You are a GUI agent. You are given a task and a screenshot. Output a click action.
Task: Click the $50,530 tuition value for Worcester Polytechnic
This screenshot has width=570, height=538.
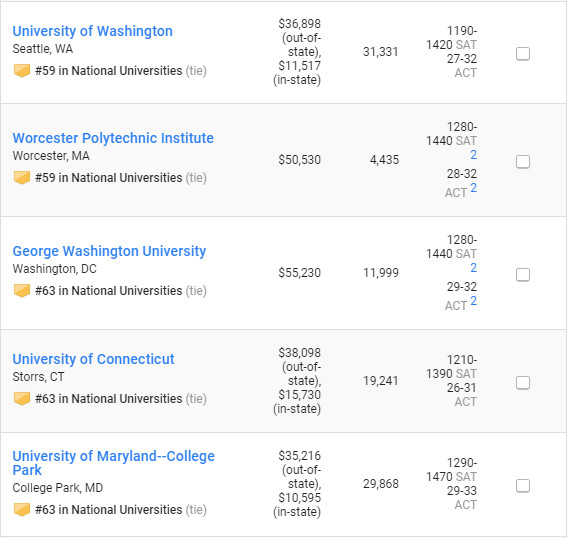tap(300, 160)
